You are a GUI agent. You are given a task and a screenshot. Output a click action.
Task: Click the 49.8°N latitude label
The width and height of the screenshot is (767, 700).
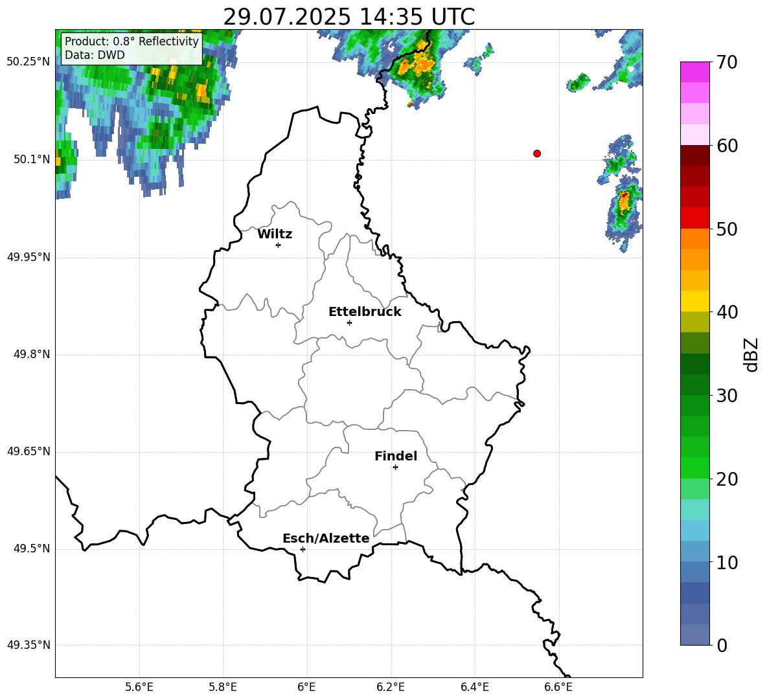31,354
